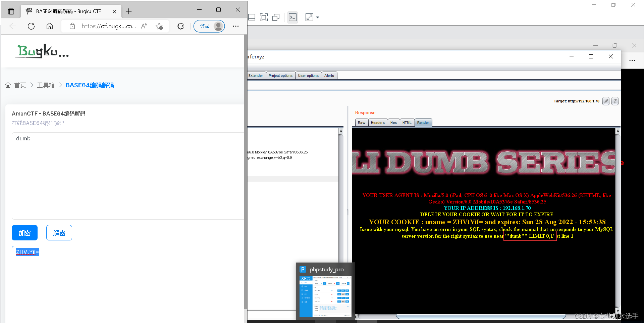Viewport: 644px width, 323px height.
Task: Open the three-dot menu on black window
Action: tap(632, 60)
